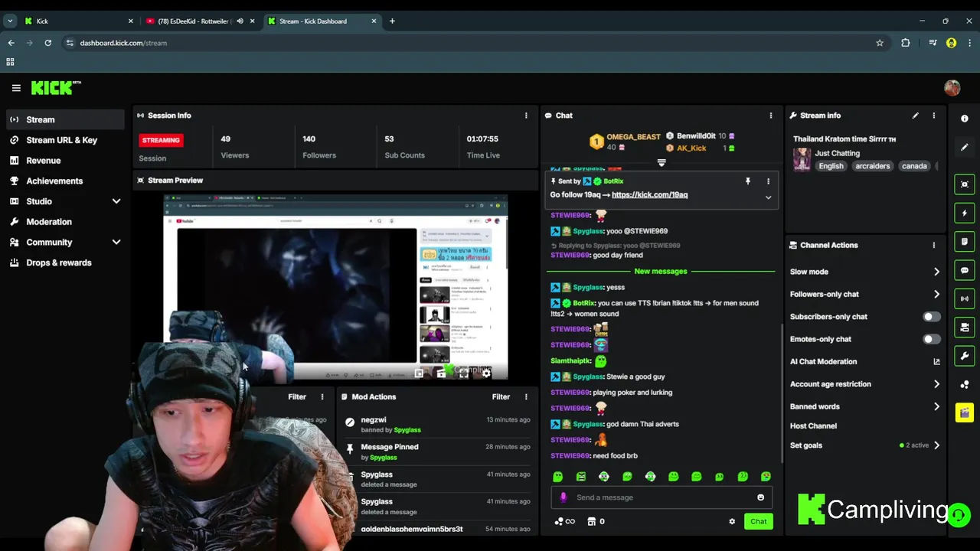Open Moderation in the sidebar

[64, 222]
